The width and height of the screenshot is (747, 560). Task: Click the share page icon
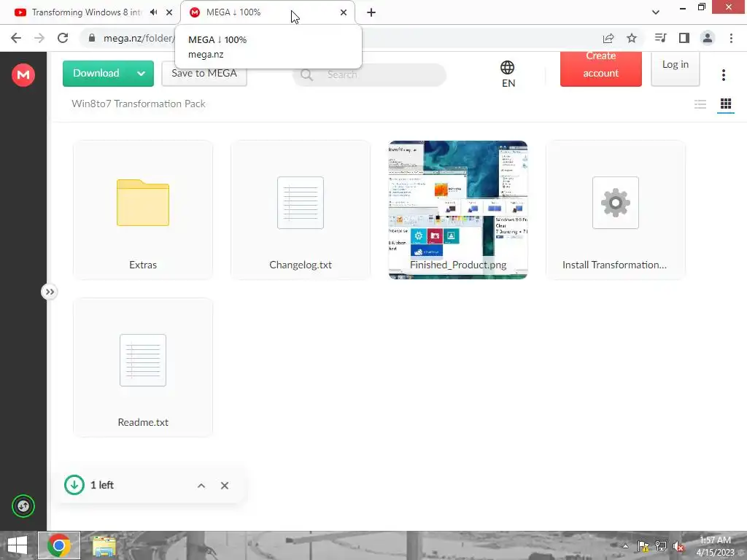tap(608, 38)
